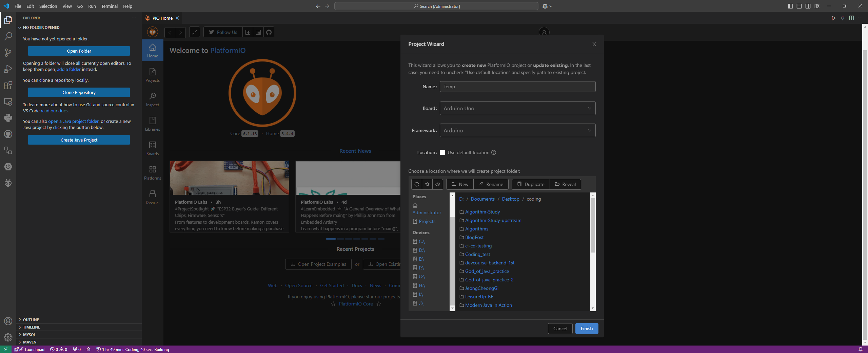The image size is (868, 353).
Task: Open the Terminal menu
Action: click(109, 6)
